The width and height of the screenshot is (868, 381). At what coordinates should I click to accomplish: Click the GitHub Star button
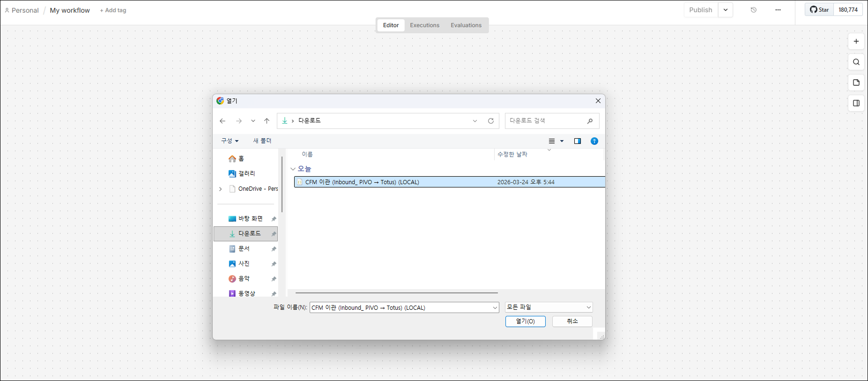819,10
